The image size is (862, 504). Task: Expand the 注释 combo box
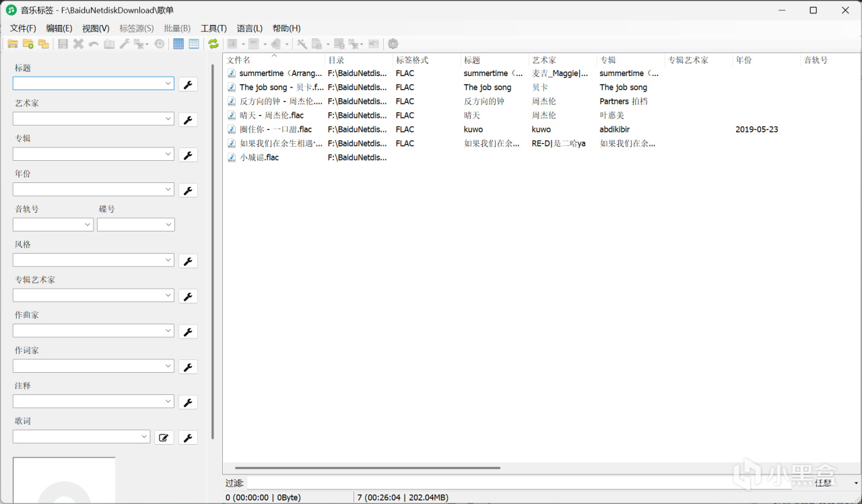[168, 401]
